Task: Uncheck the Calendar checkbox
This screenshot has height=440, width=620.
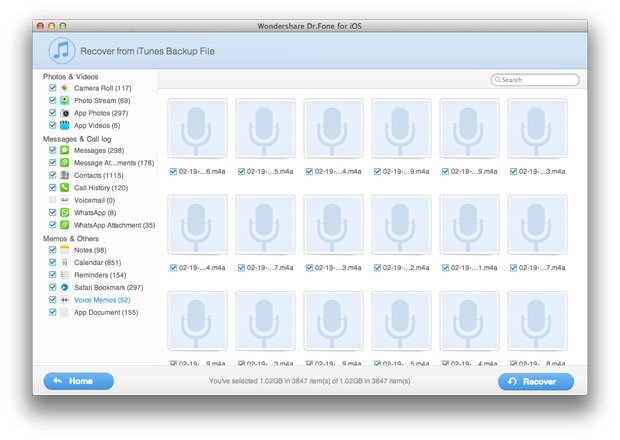Action: click(52, 262)
